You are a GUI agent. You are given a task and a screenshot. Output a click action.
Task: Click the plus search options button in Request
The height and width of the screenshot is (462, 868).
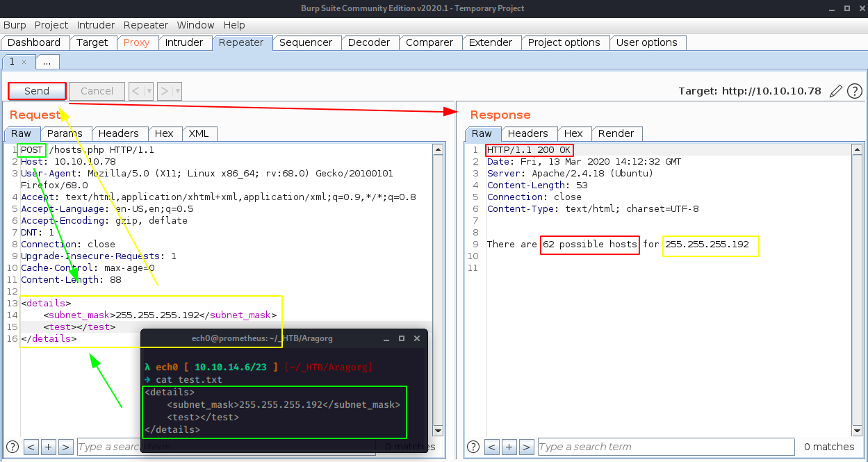tap(49, 447)
